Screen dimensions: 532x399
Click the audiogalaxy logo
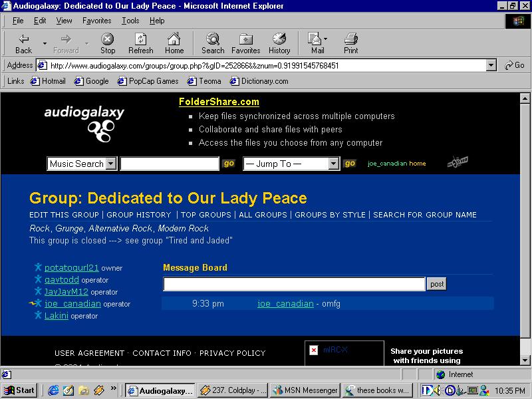coord(84,124)
